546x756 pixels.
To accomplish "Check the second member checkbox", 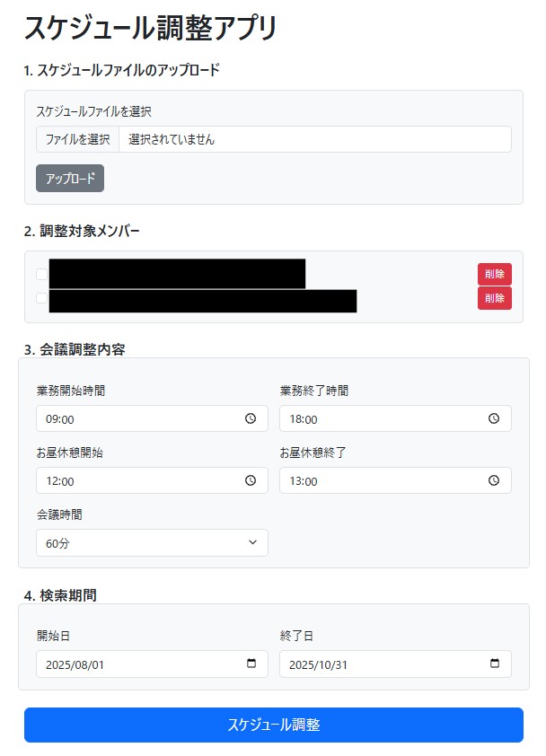I will 42,298.
